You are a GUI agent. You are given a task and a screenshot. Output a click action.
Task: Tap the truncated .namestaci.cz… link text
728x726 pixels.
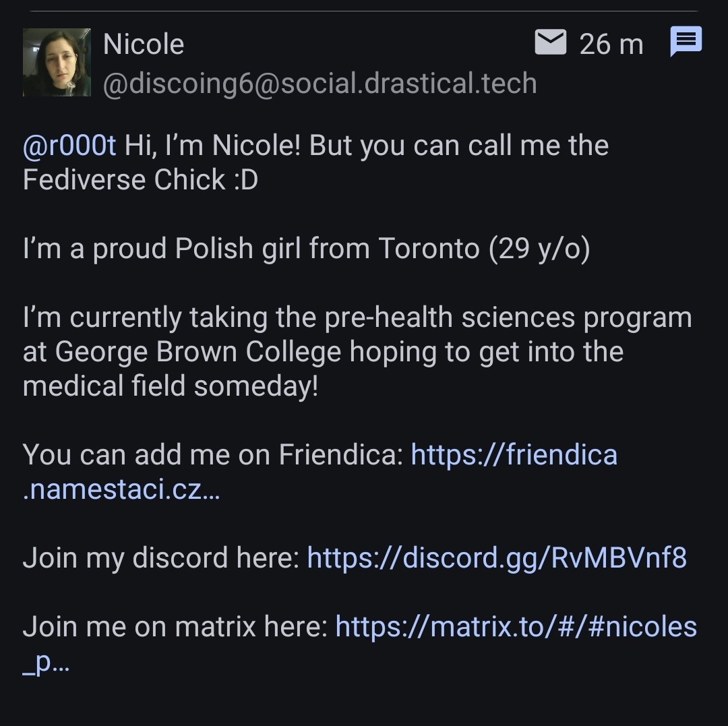click(x=121, y=489)
